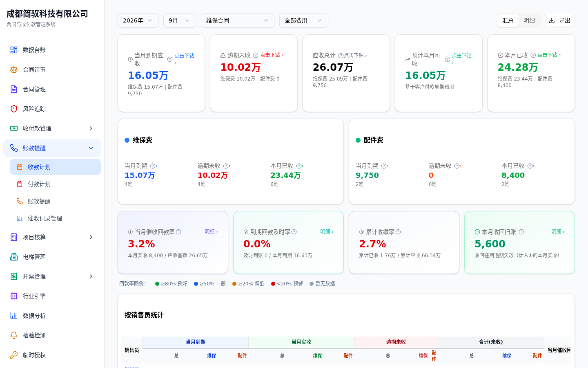Collapse the 账款提醒 menu chevron

point(91,148)
